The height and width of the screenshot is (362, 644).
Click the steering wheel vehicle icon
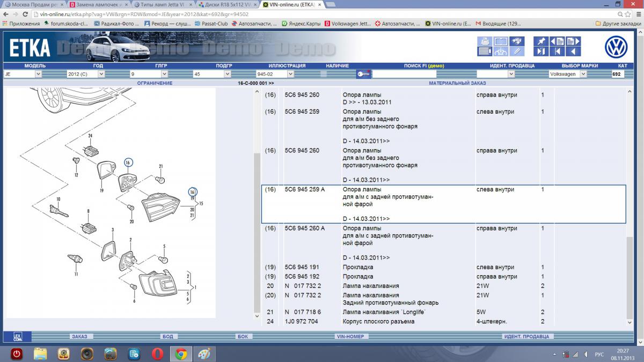(500, 51)
